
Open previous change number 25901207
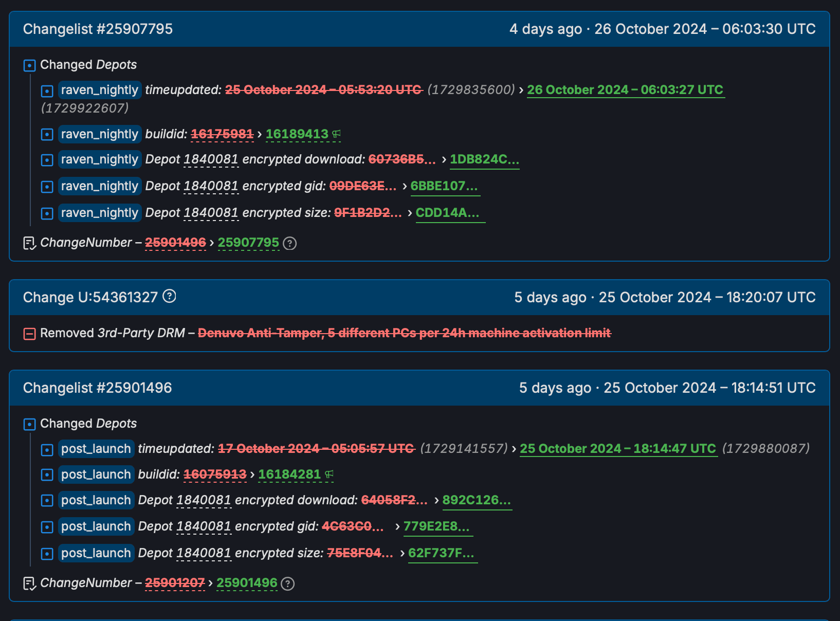[x=175, y=583]
